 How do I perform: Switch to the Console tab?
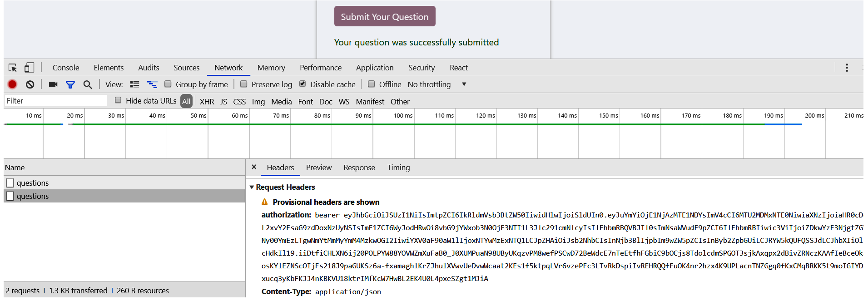66,68
